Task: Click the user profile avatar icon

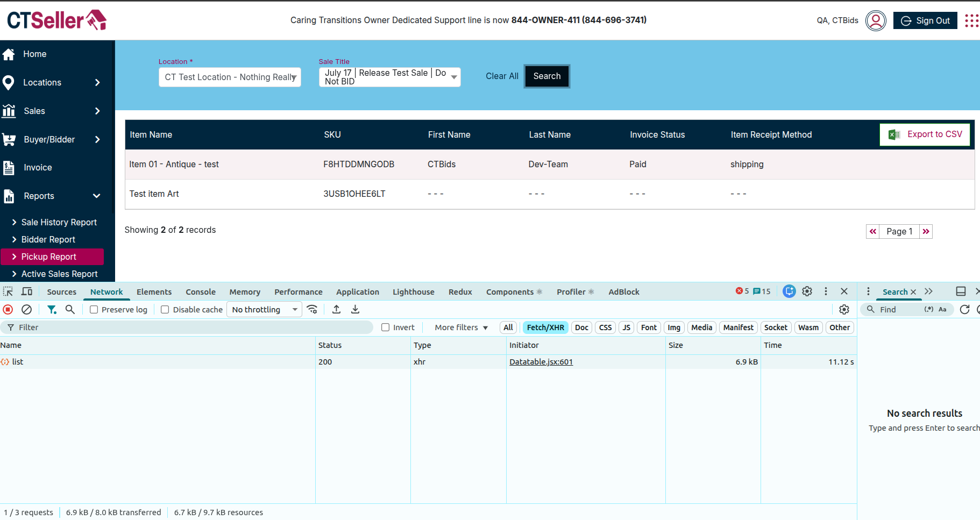Action: coord(876,20)
